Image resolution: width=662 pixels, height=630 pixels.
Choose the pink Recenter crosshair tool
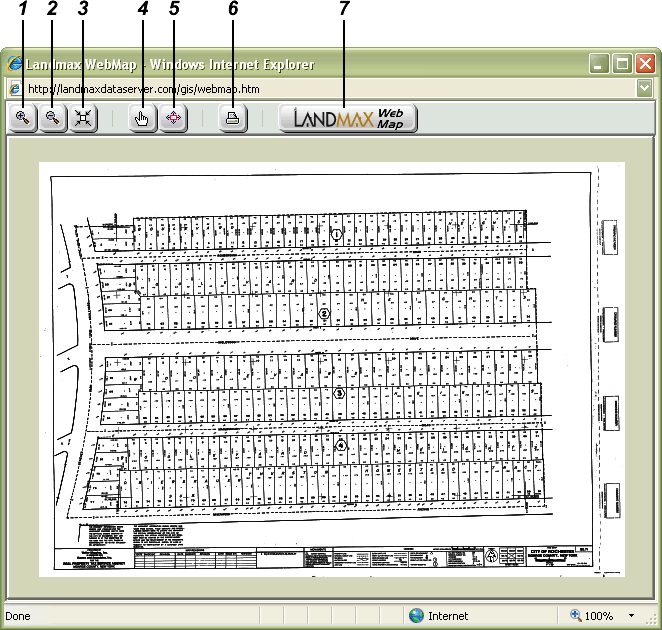click(173, 118)
